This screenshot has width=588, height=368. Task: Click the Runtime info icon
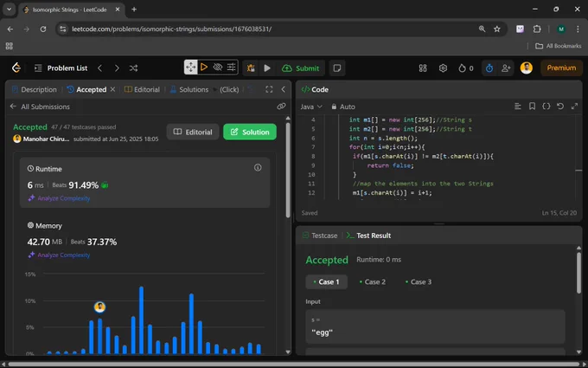pyautogui.click(x=258, y=167)
